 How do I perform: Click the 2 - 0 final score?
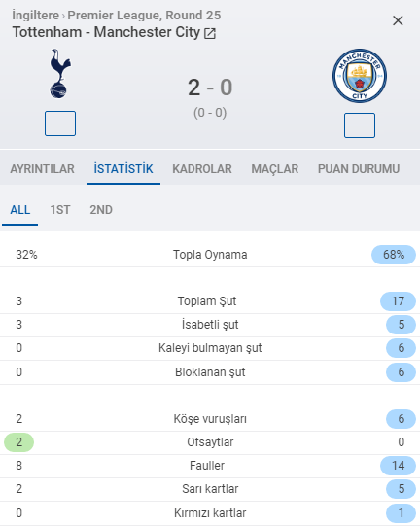point(210,88)
